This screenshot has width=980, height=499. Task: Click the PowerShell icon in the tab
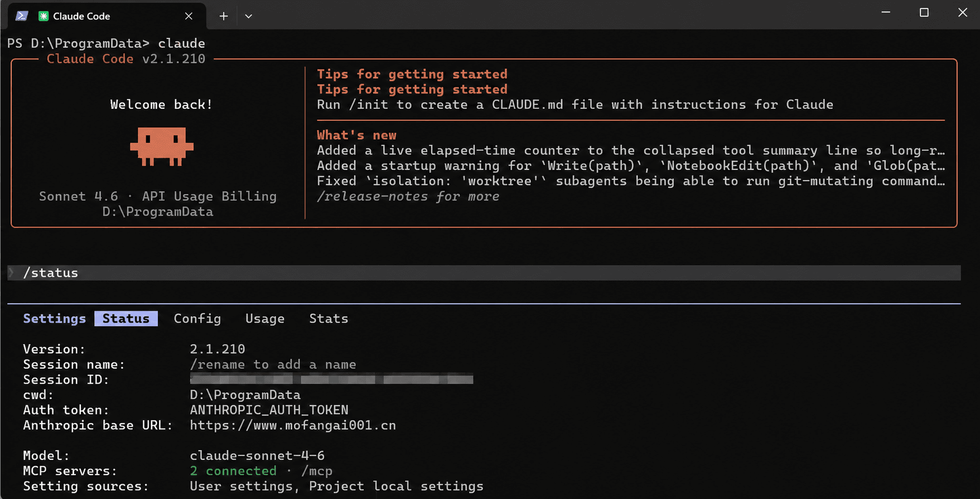[22, 16]
